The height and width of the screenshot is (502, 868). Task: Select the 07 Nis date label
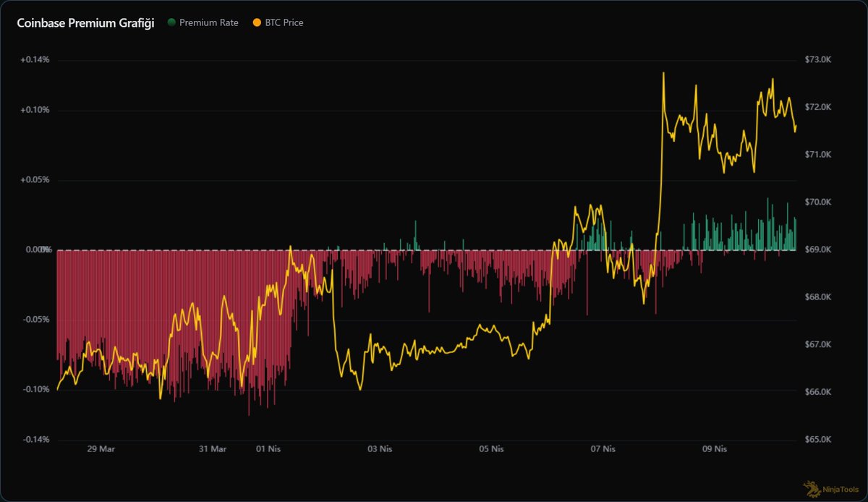click(x=603, y=449)
